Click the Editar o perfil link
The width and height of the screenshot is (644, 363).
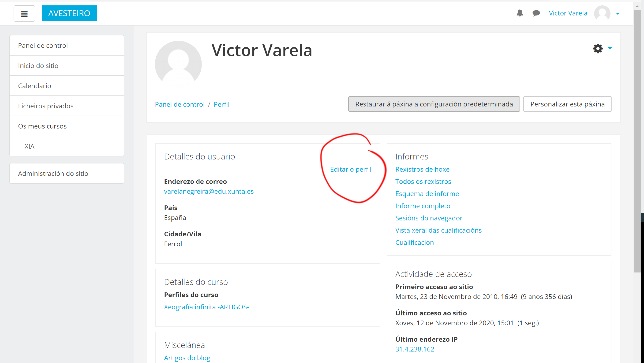point(351,169)
